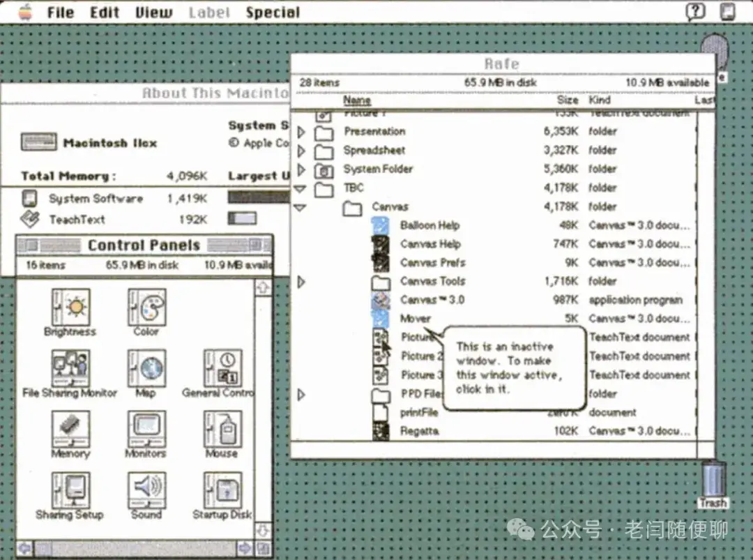The width and height of the screenshot is (753, 560).
Task: Open the Special menu
Action: pyautogui.click(x=273, y=11)
